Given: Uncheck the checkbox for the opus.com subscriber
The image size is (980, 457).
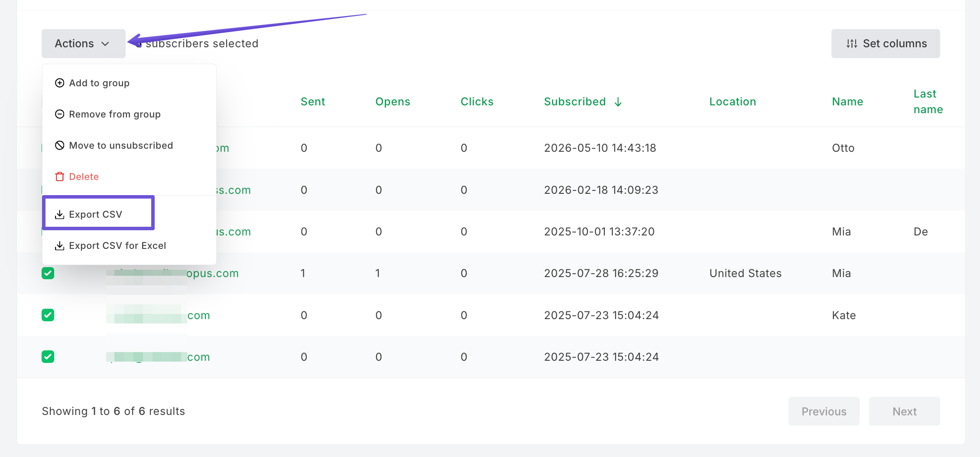Looking at the screenshot, I should click(x=48, y=273).
